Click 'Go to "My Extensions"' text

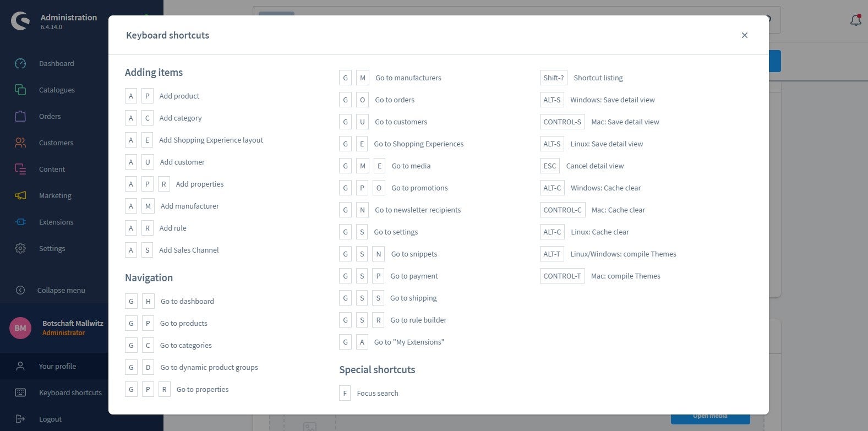tap(409, 342)
